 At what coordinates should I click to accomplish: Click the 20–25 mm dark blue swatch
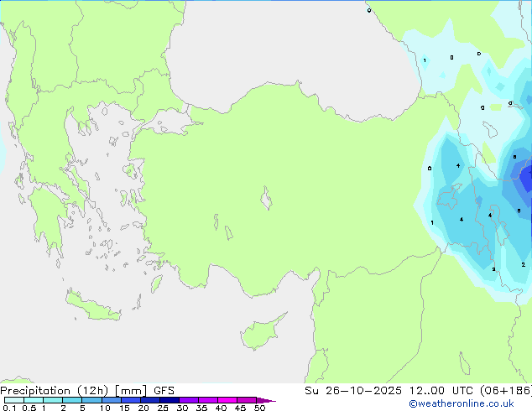(x=150, y=400)
